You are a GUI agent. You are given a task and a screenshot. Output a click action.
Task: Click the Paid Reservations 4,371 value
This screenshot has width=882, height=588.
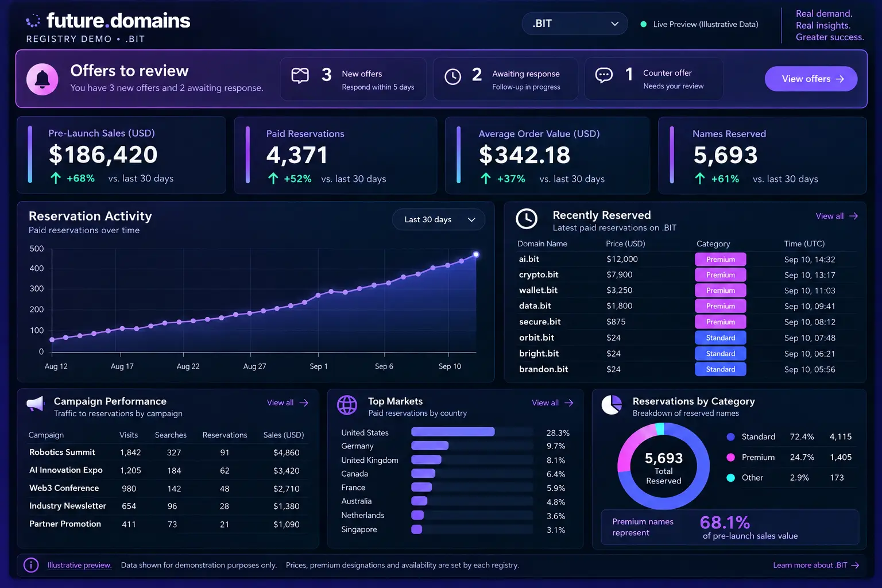(297, 155)
